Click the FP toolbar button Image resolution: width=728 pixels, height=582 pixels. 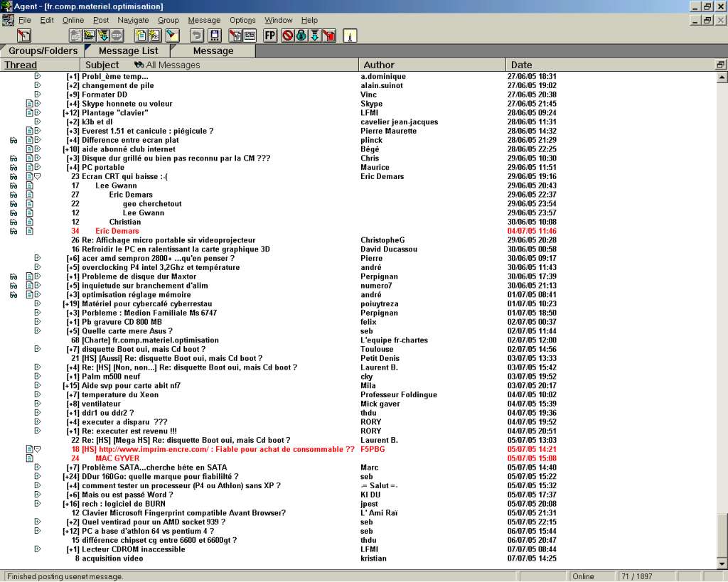click(269, 36)
